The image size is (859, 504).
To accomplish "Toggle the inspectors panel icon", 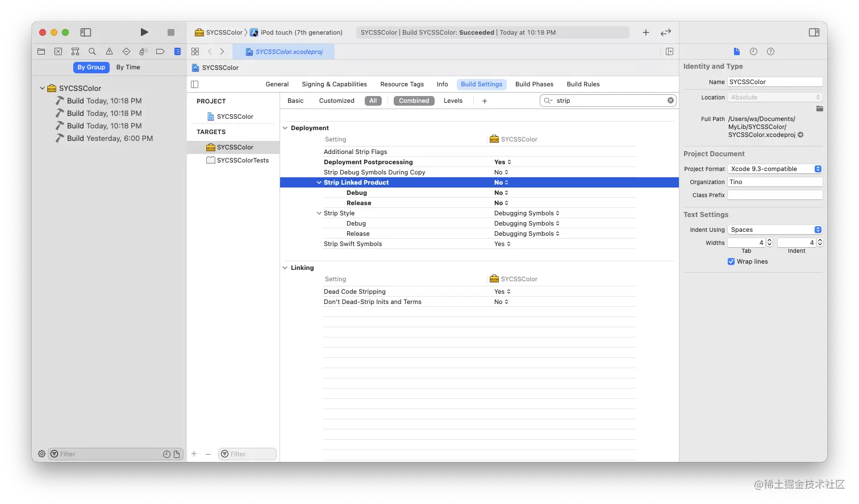I will [814, 32].
